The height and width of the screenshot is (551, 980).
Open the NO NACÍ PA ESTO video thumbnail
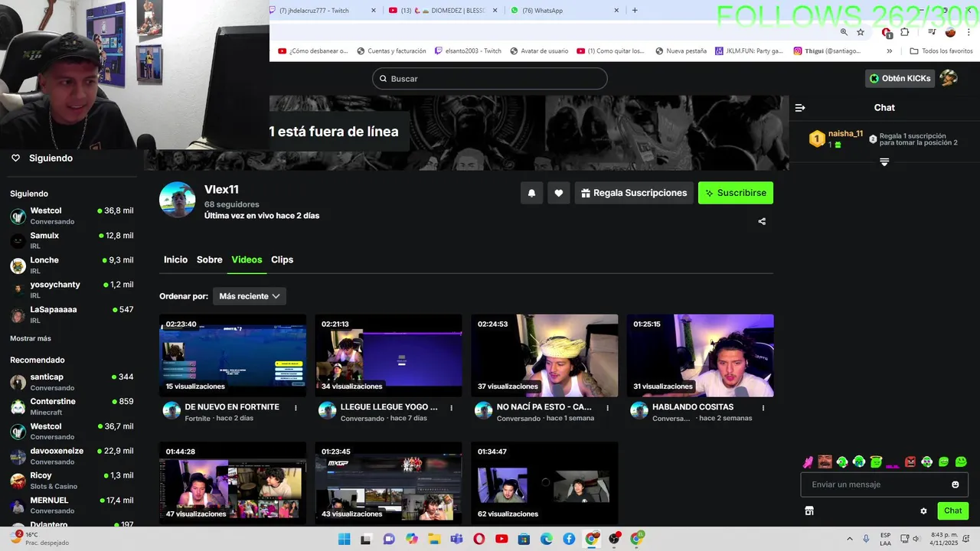pyautogui.click(x=544, y=355)
